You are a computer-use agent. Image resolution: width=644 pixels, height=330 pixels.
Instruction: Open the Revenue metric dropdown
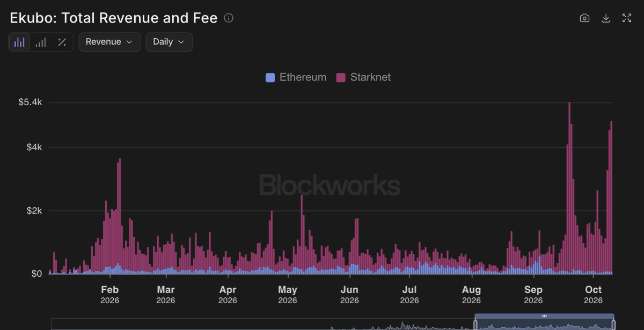pyautogui.click(x=109, y=42)
